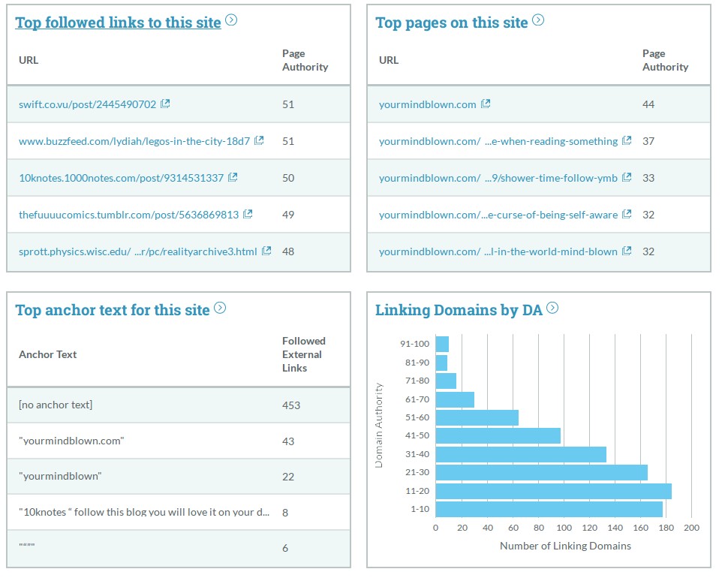The width and height of the screenshot is (728, 578).
Task: Open external icon next to curse-of-being-self-aware page
Action: [627, 214]
